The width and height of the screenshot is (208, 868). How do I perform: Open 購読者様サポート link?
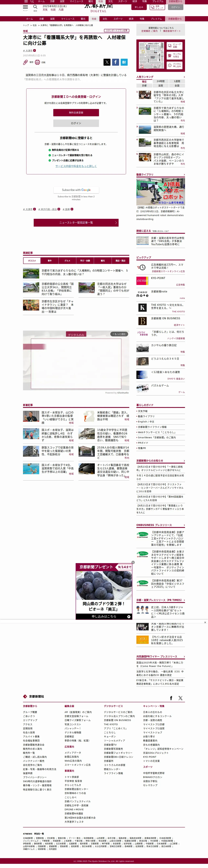click(172, 31)
